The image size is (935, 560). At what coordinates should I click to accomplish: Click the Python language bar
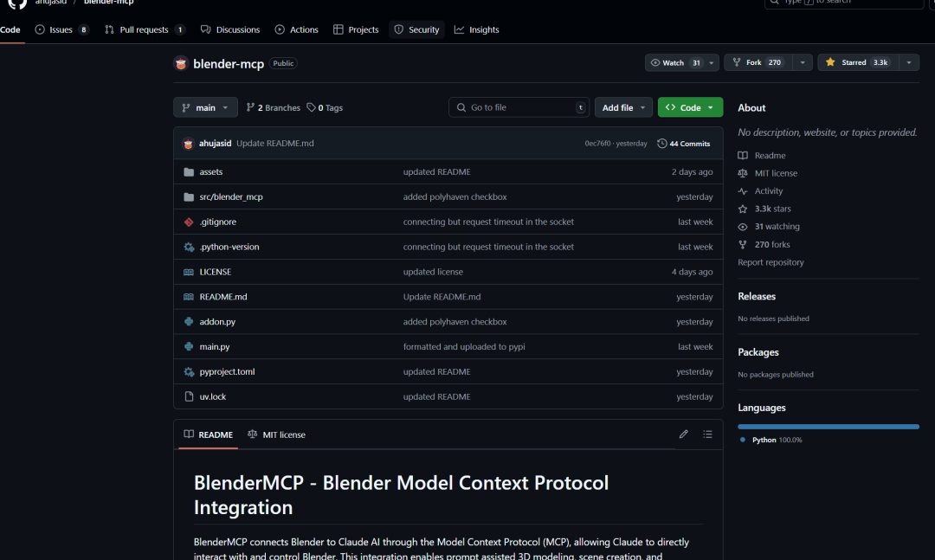(828, 427)
